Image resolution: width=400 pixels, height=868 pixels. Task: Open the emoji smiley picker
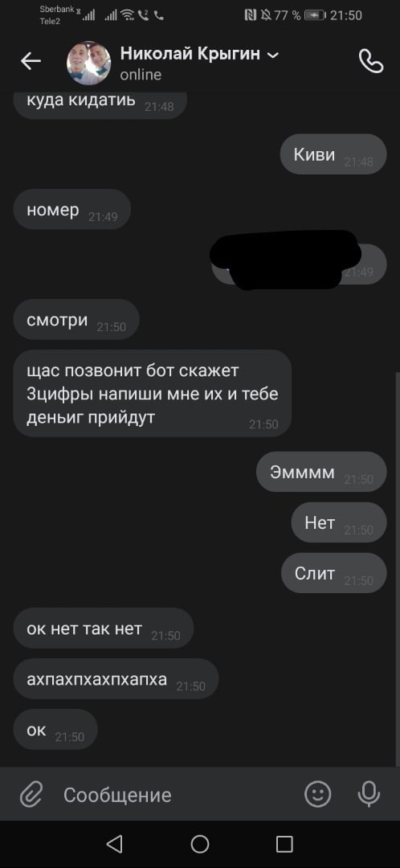point(318,795)
